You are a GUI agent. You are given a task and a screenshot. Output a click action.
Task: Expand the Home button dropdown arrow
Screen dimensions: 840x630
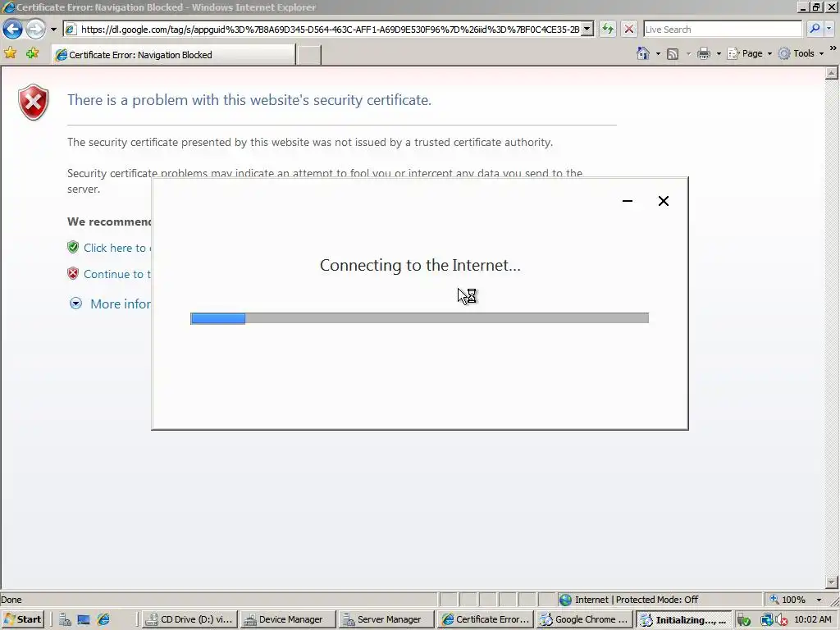pyautogui.click(x=658, y=53)
